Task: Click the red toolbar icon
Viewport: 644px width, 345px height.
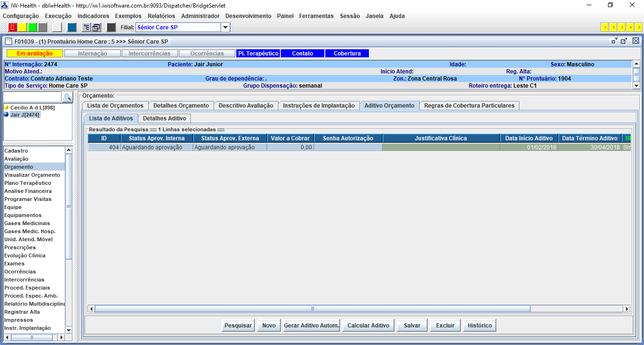Action: tap(13, 27)
